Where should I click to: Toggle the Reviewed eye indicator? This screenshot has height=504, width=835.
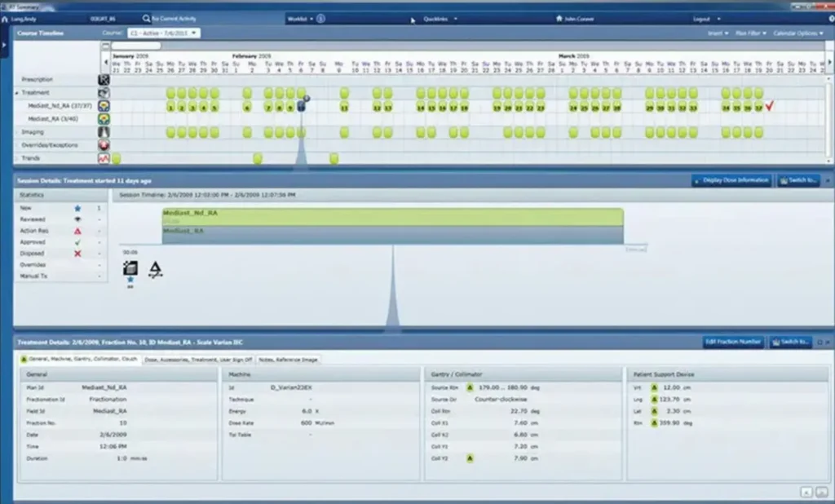coord(77,219)
